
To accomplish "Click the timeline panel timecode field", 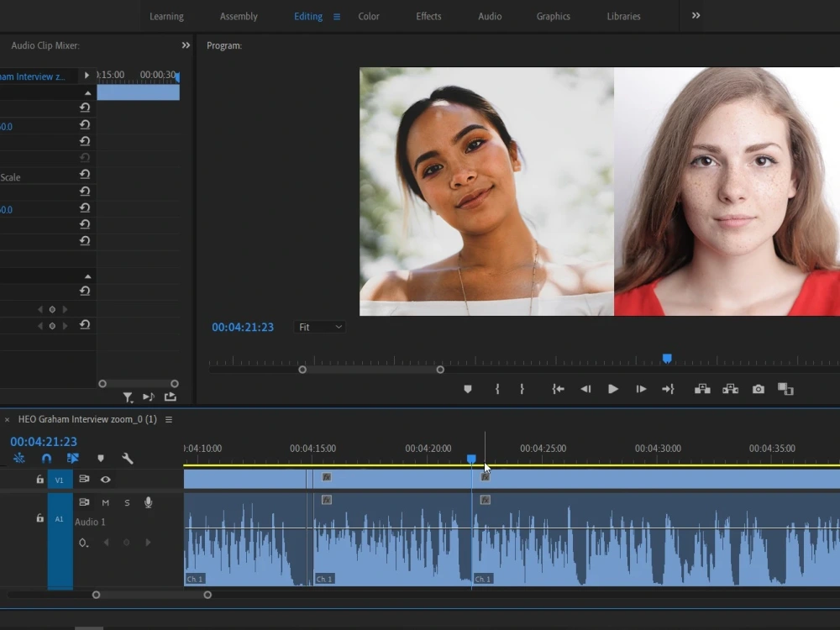I will click(x=44, y=442).
